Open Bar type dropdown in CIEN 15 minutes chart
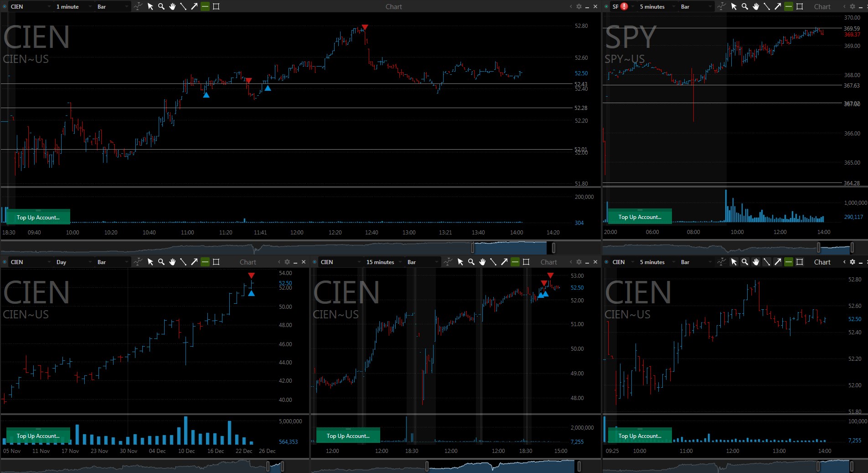The width and height of the screenshot is (868, 473). [423, 262]
